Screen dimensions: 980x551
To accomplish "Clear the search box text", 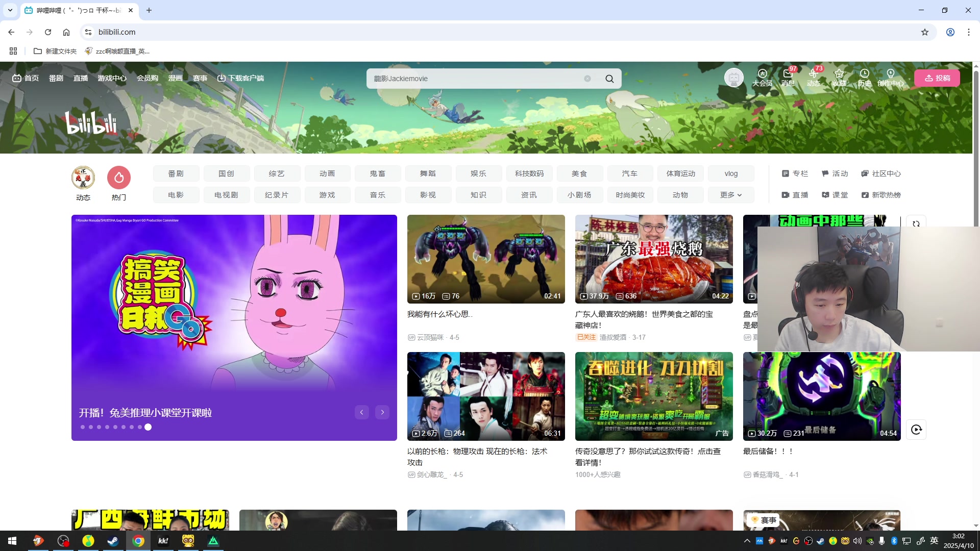I will (x=587, y=79).
